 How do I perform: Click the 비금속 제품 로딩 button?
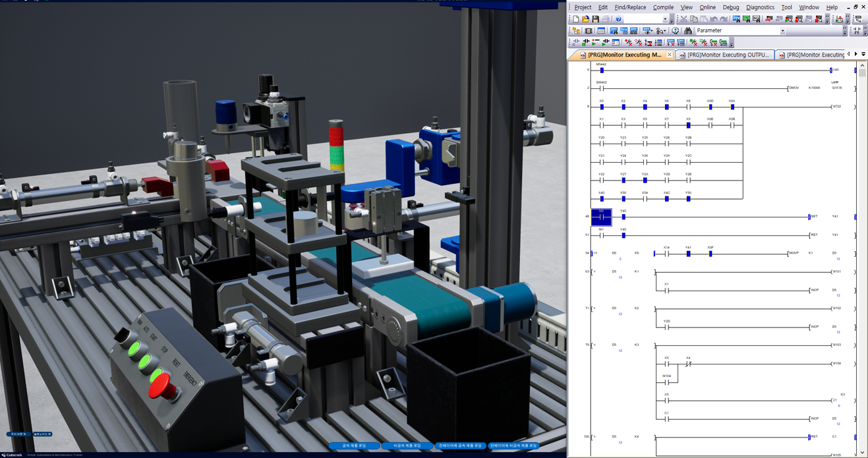(x=407, y=446)
